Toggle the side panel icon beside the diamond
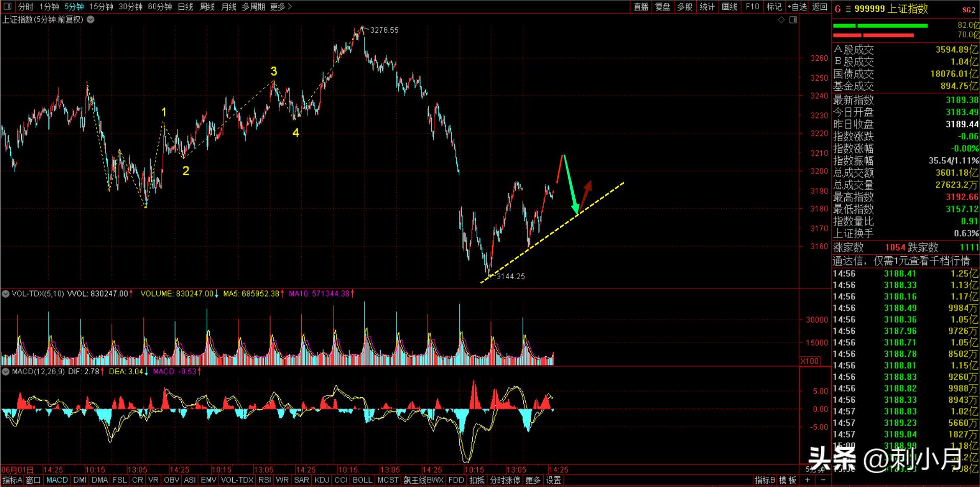Screen dimensions: 980x487 tap(793, 20)
